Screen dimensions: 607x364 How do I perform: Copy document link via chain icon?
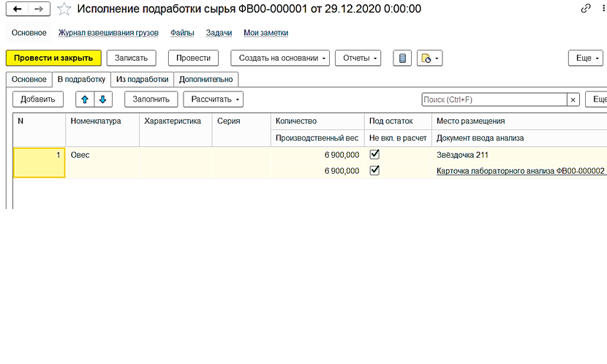(586, 8)
